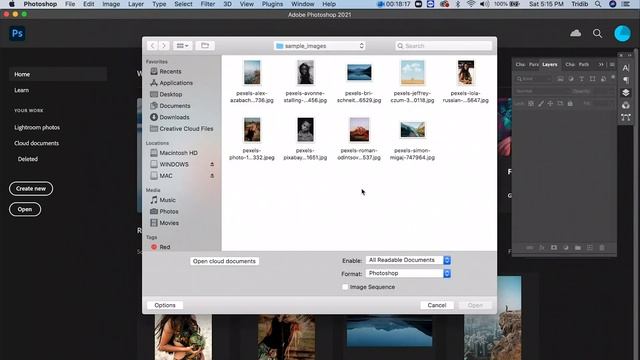Open the Plugins menu
This screenshot has width=640, height=360.
click(272, 4)
